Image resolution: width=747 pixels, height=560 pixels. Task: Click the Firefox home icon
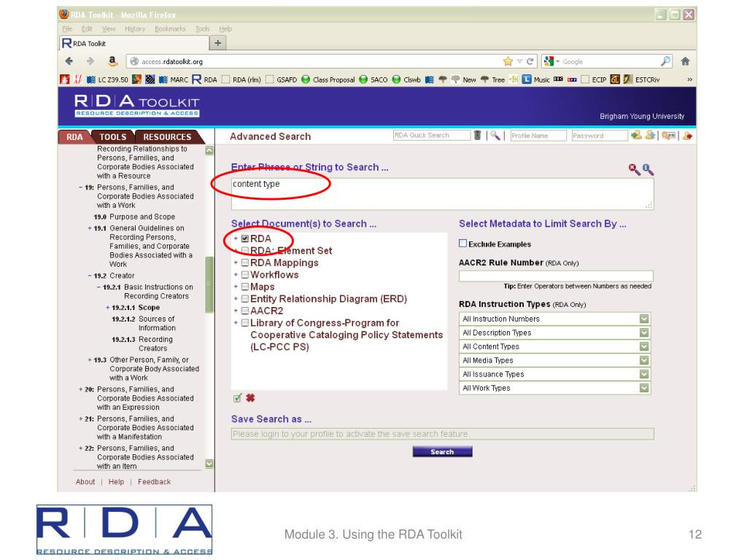[685, 61]
